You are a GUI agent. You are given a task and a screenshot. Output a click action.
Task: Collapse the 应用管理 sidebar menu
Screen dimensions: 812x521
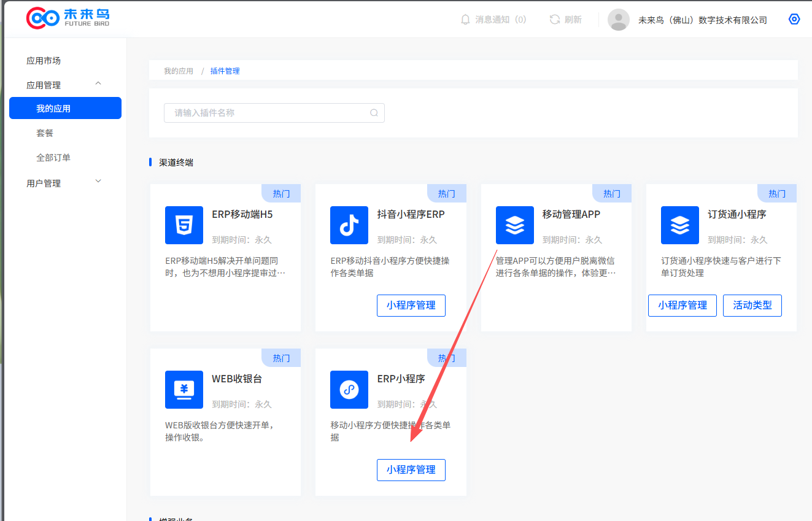pos(98,84)
